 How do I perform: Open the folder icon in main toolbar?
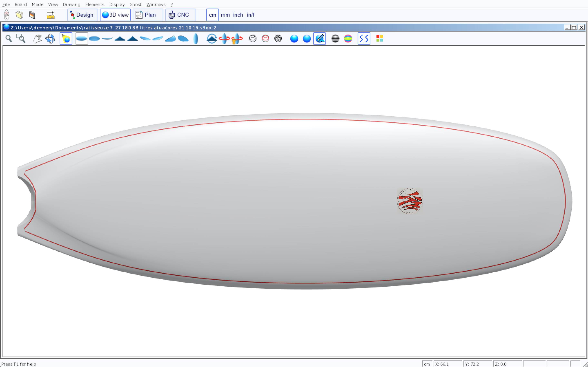coord(19,15)
